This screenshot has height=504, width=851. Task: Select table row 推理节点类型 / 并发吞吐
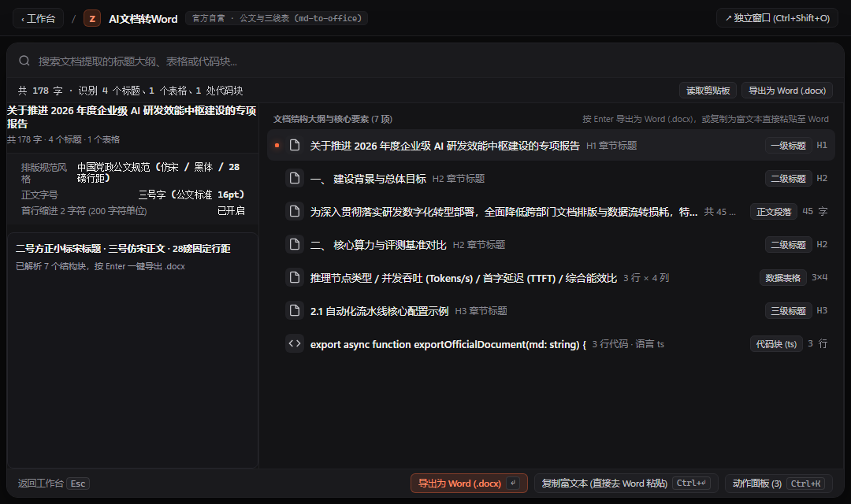point(551,278)
